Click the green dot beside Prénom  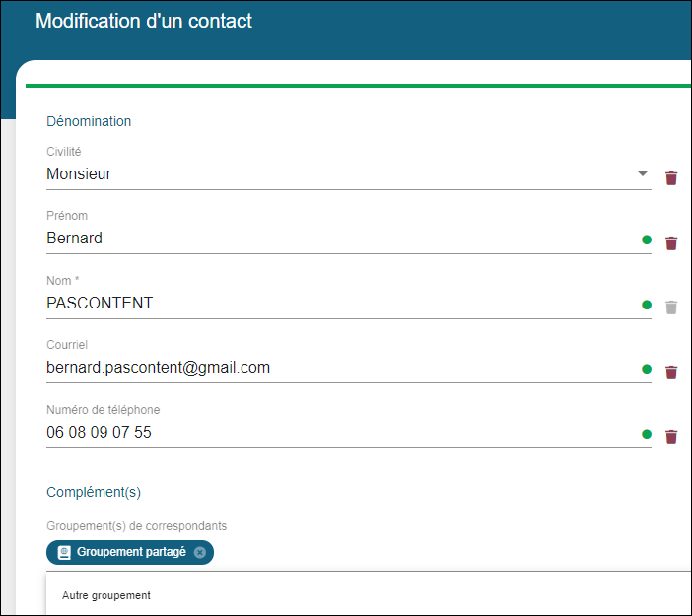(647, 240)
